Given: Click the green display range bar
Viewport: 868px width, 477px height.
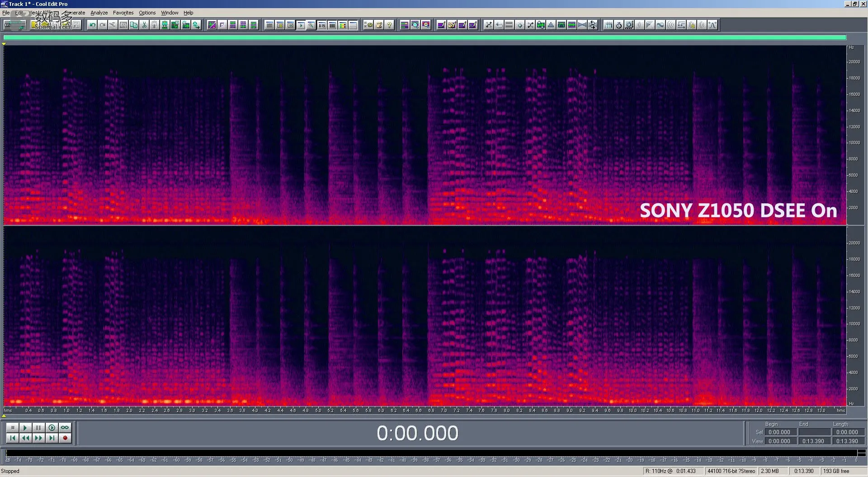Looking at the screenshot, I should pos(425,37).
